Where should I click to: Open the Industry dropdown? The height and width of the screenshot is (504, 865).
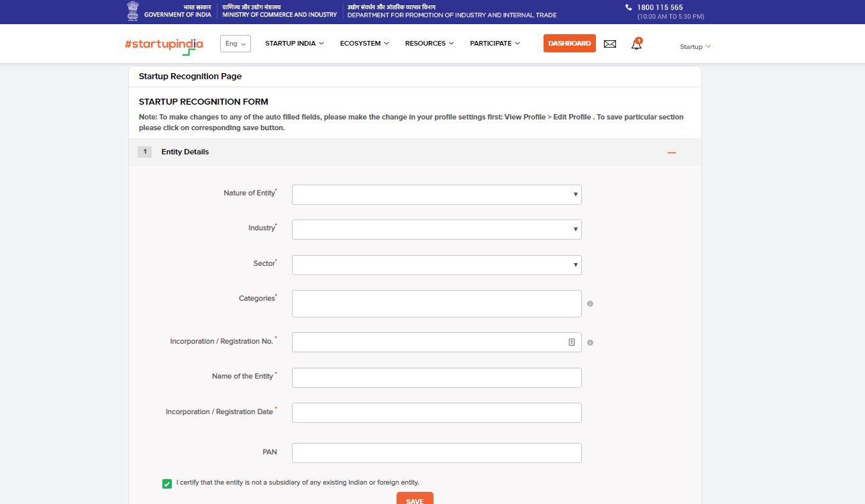click(x=437, y=230)
